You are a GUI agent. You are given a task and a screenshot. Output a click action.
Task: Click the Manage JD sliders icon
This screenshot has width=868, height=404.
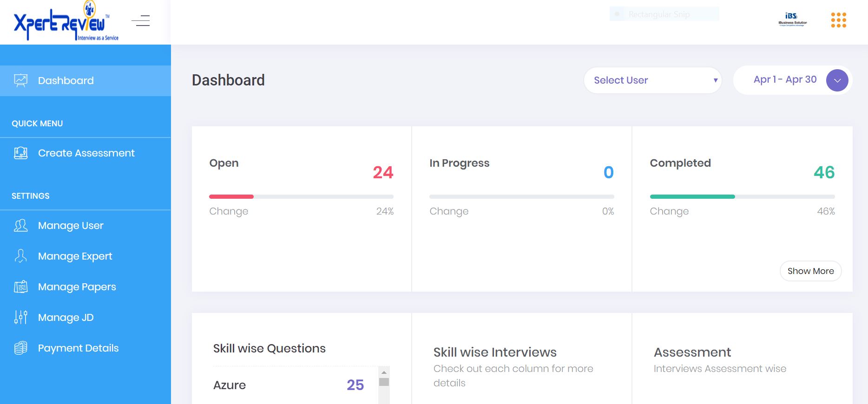[x=21, y=318]
